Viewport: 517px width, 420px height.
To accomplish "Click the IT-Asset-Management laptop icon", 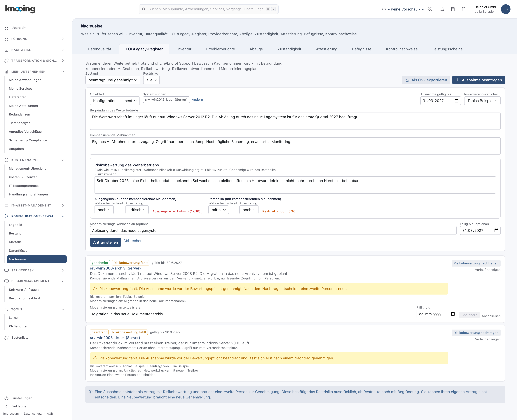I will [x=7, y=205].
